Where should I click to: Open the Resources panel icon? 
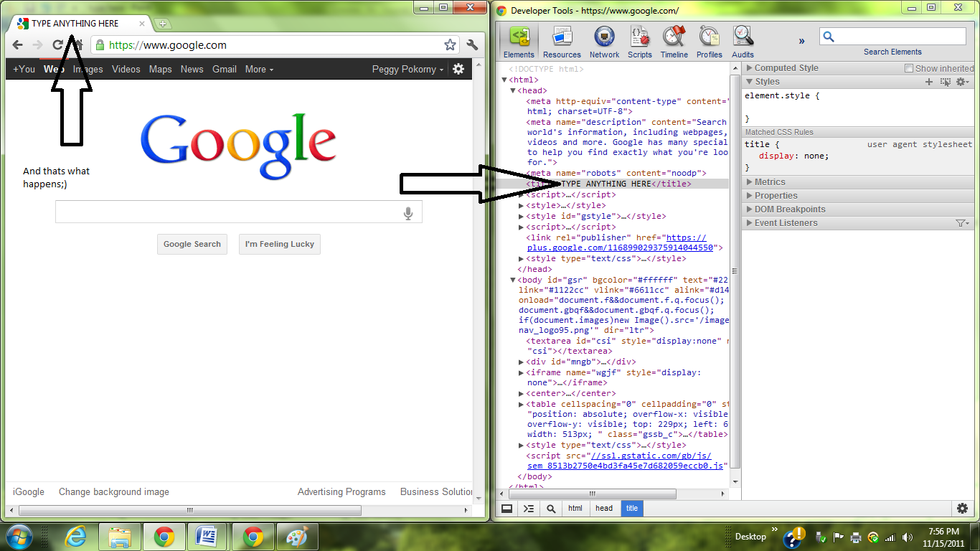(x=562, y=42)
